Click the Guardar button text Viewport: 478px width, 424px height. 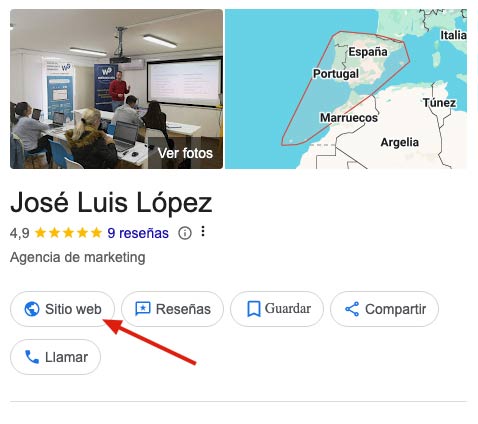[288, 309]
